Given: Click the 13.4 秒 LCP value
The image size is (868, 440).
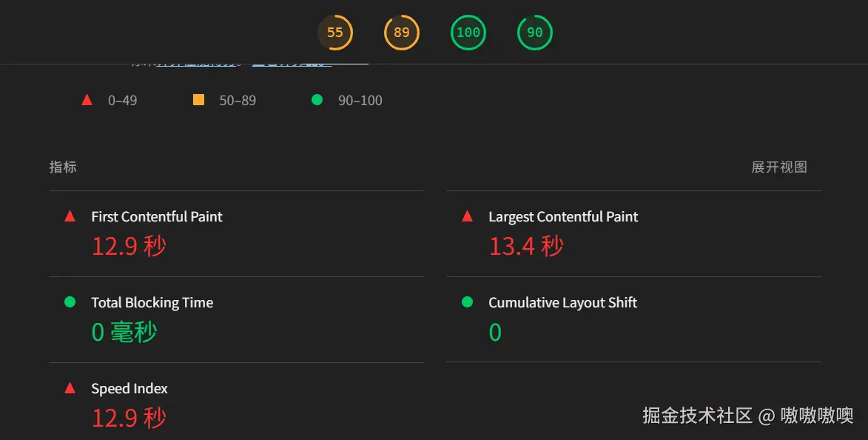Looking at the screenshot, I should click(x=526, y=246).
